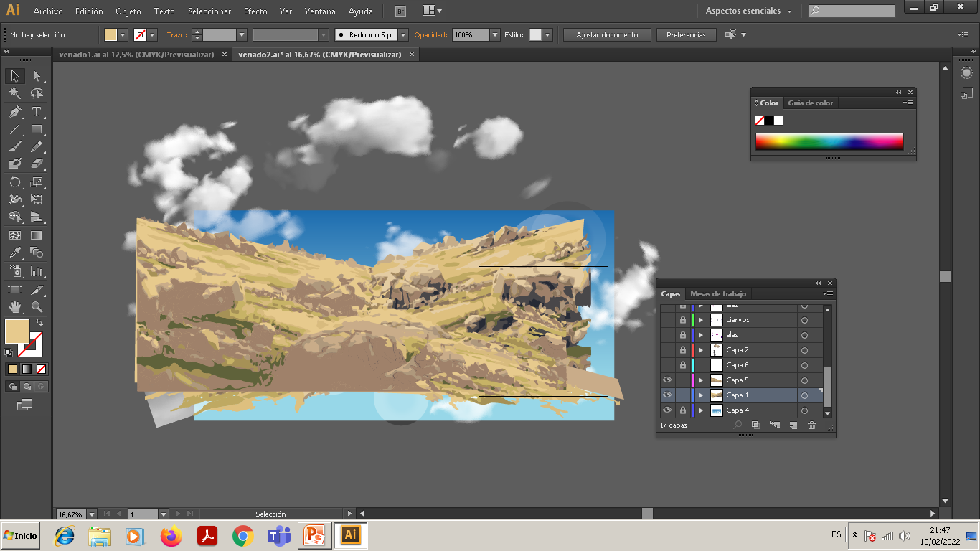Select the Scale tool
Image resolution: width=980 pixels, height=551 pixels.
tap(37, 182)
